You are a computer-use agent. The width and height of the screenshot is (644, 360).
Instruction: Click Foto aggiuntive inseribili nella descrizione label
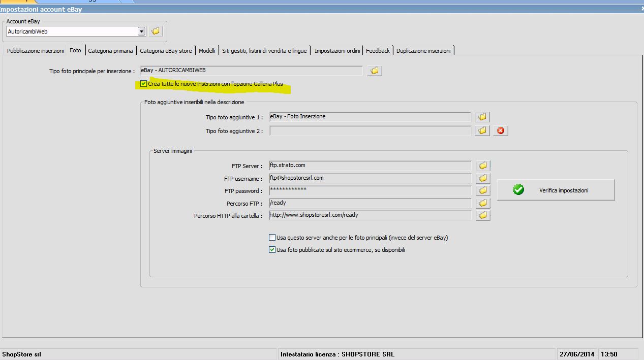point(194,102)
